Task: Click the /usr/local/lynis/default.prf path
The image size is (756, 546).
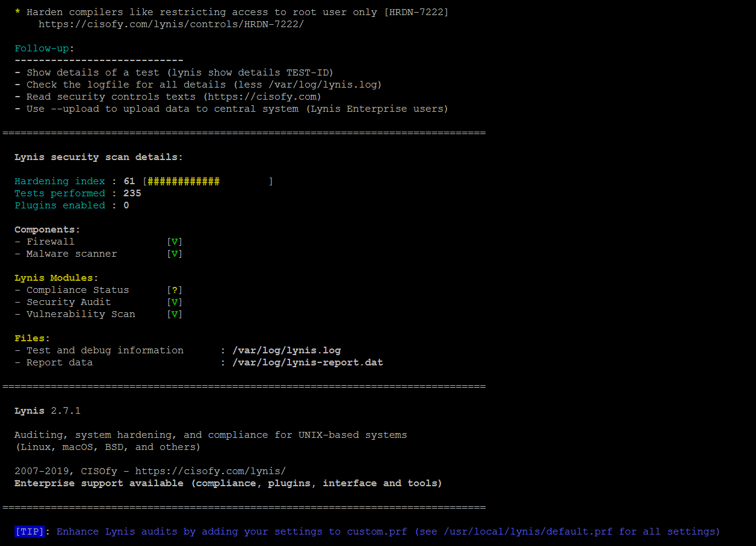Action: click(x=528, y=532)
